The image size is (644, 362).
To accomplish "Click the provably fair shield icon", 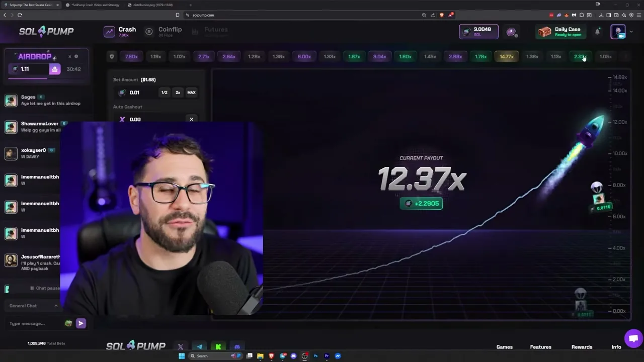I will pos(112,56).
